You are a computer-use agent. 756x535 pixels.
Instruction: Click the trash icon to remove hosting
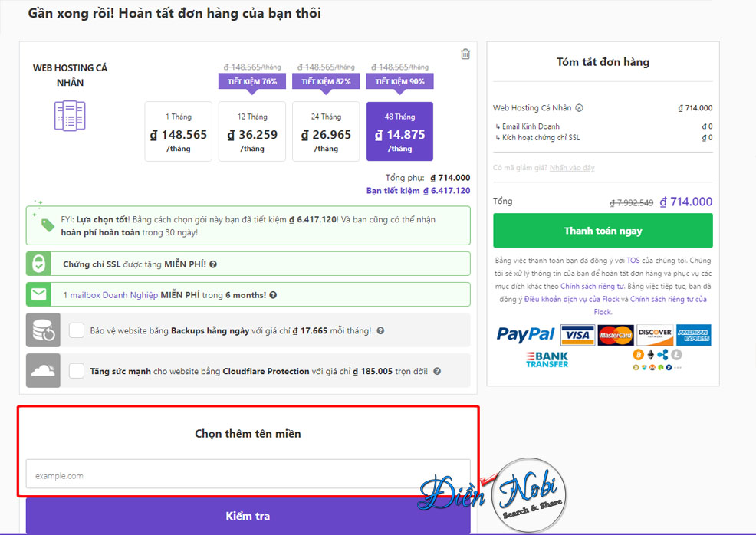click(x=465, y=54)
